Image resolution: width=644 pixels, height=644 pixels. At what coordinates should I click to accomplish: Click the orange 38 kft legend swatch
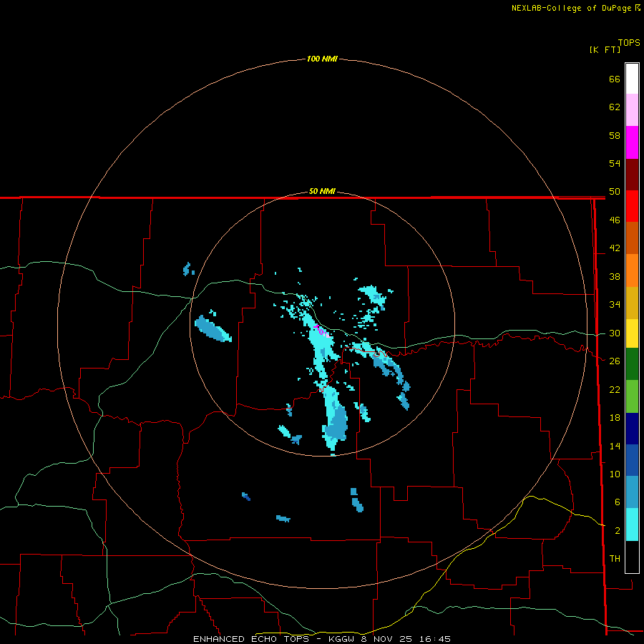click(x=632, y=270)
